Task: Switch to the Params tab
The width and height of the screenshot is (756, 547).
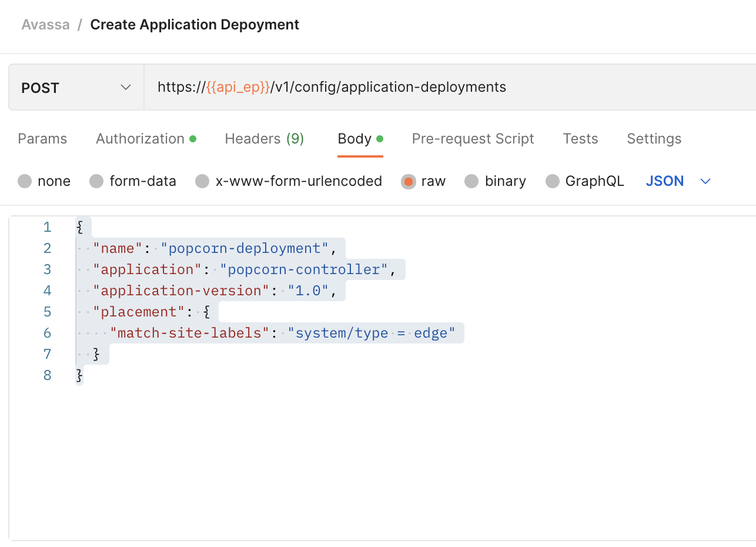Action: point(42,139)
